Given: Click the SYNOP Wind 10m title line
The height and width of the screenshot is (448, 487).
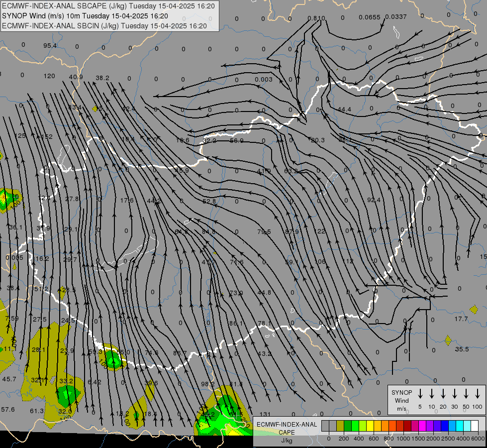Looking at the screenshot, I should pyautogui.click(x=85, y=16).
